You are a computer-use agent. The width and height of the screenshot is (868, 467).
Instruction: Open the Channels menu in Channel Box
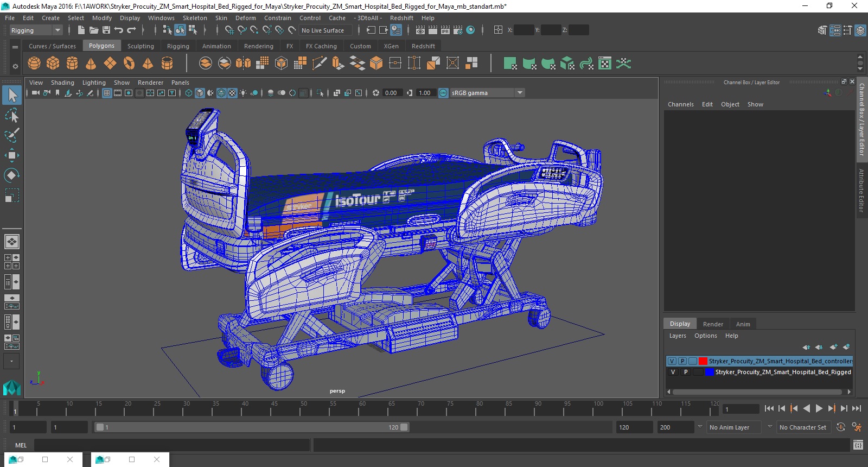point(680,104)
